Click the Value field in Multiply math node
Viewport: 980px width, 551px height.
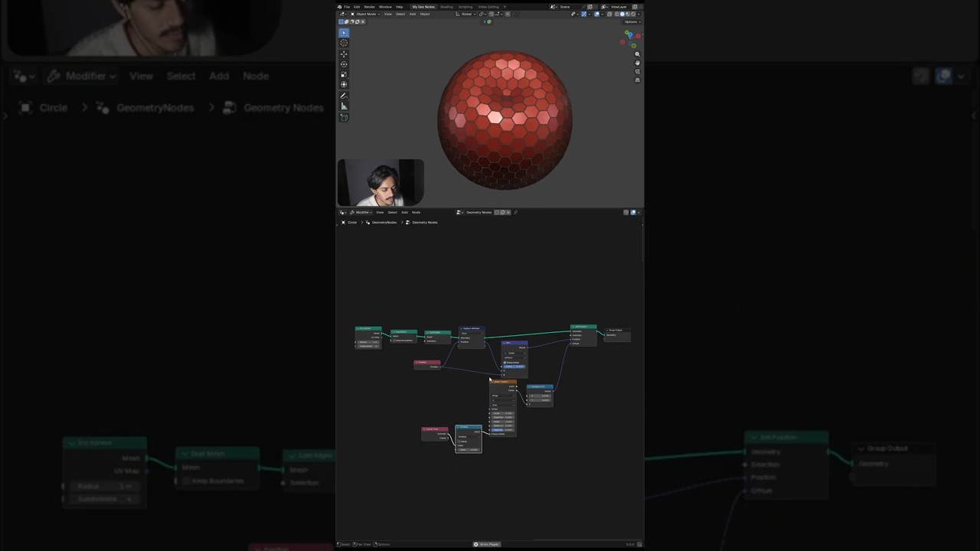(x=469, y=449)
